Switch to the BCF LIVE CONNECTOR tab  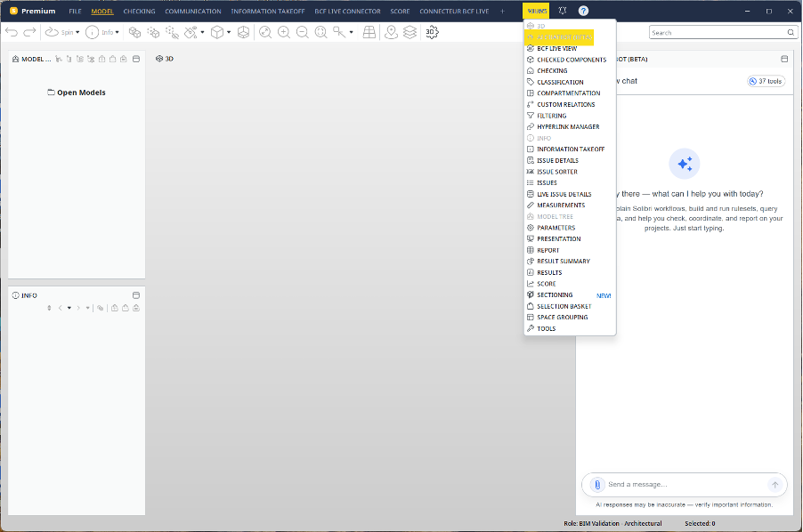pos(348,12)
